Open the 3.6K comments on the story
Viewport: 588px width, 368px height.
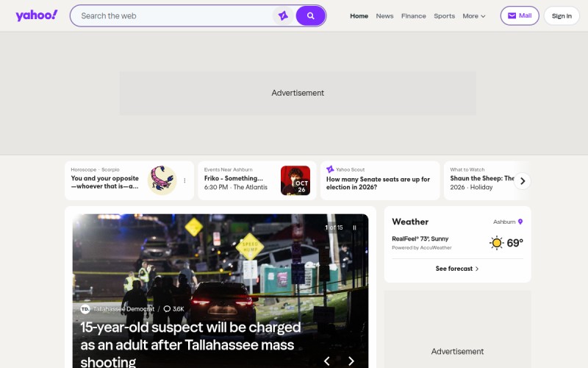click(x=174, y=308)
